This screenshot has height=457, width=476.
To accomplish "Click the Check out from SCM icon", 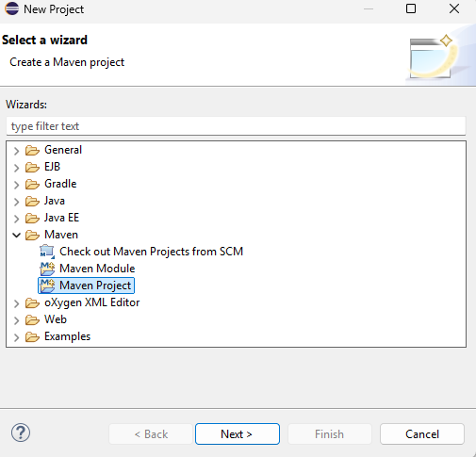I will tap(47, 252).
